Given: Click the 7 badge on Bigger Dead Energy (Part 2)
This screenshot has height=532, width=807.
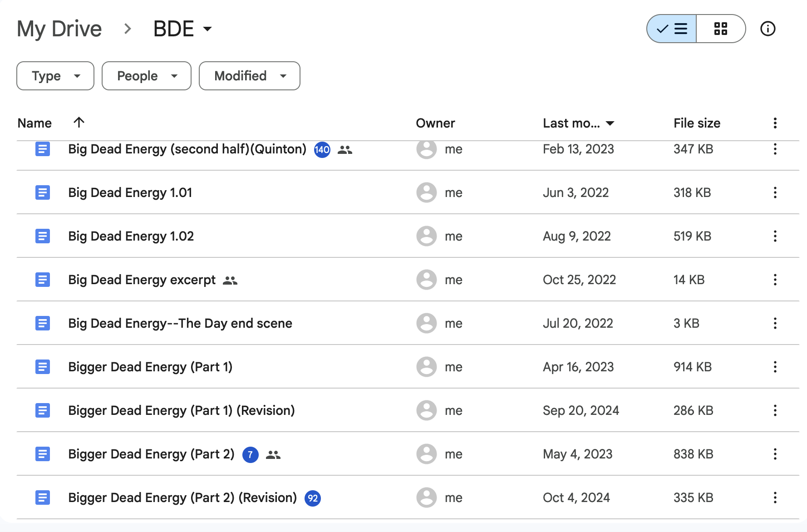Looking at the screenshot, I should point(250,455).
